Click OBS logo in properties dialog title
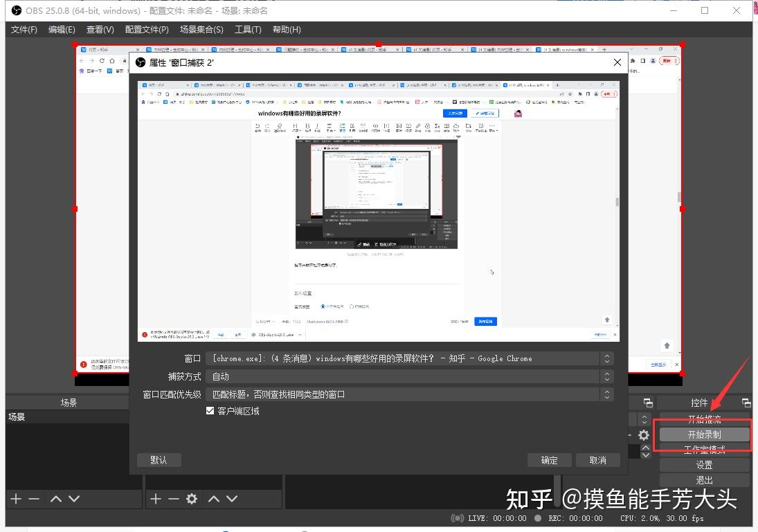This screenshot has width=758, height=532. [141, 62]
